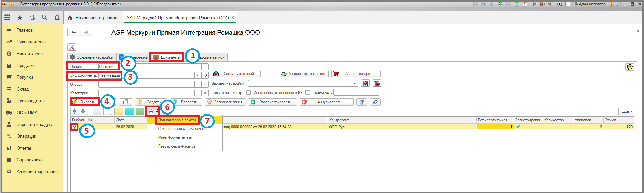Screen dimensions: 644x193
Task: Choose Мини форма печати menu item
Action: pos(185,137)
